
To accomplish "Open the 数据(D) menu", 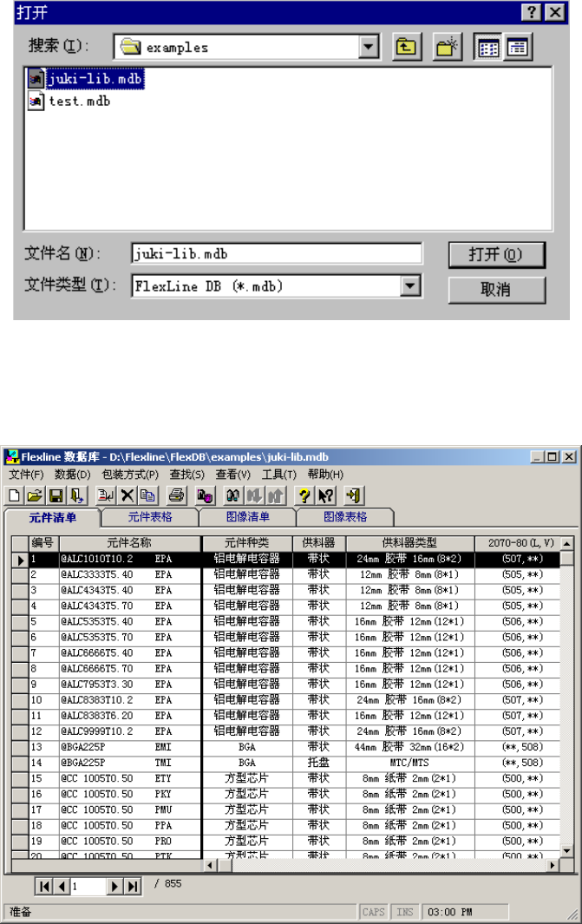I will click(73, 475).
